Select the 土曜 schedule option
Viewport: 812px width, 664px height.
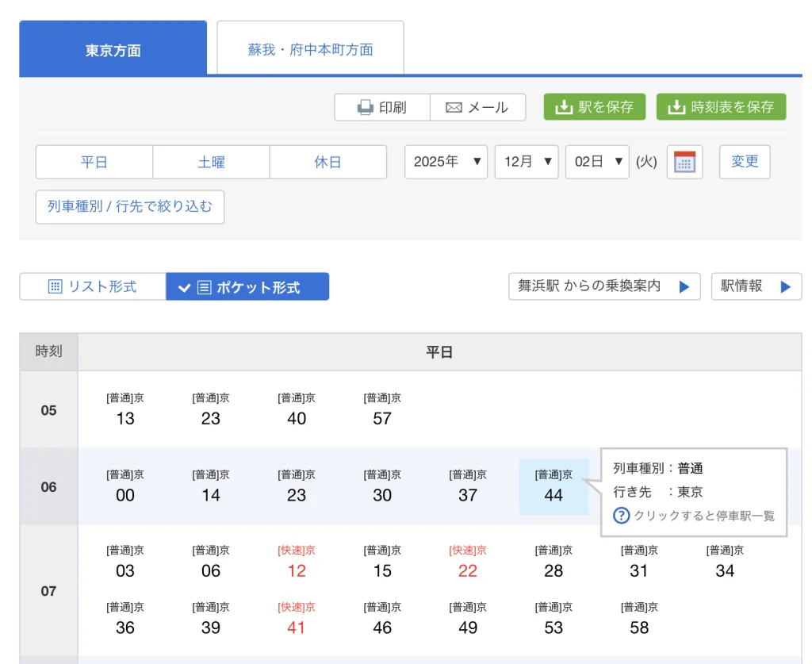211,162
